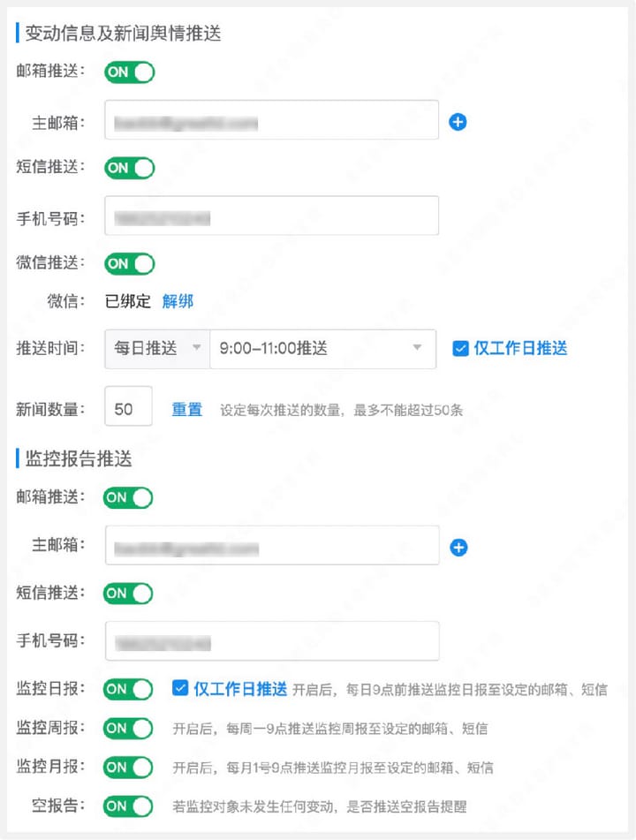
Task: Disable 短信推送 in the monitoring report section
Action: (128, 593)
